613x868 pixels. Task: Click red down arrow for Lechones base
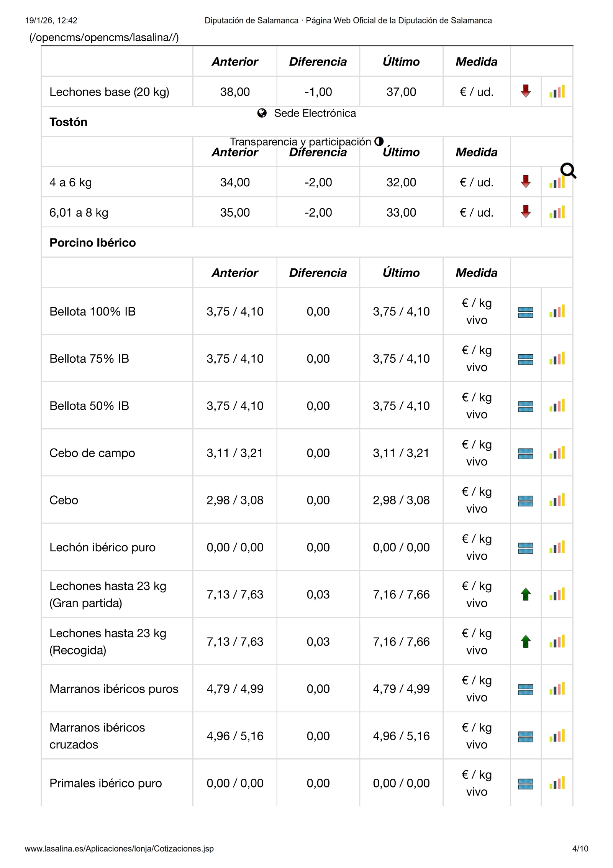(x=526, y=91)
